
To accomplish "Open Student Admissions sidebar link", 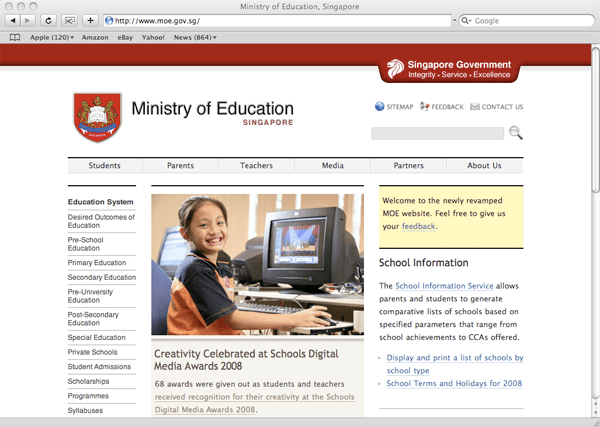I will coord(99,367).
